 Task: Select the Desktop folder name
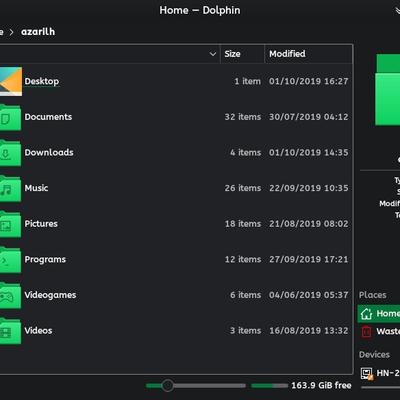(x=42, y=81)
